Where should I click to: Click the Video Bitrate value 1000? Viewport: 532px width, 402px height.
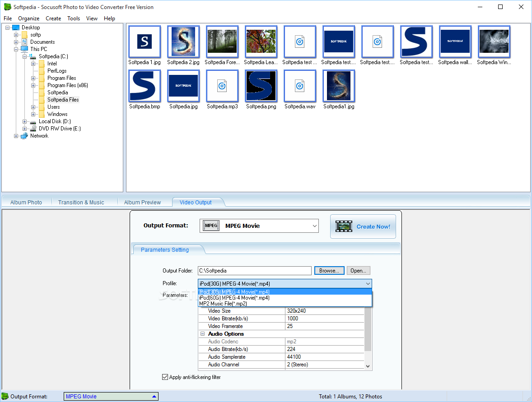pos(324,319)
